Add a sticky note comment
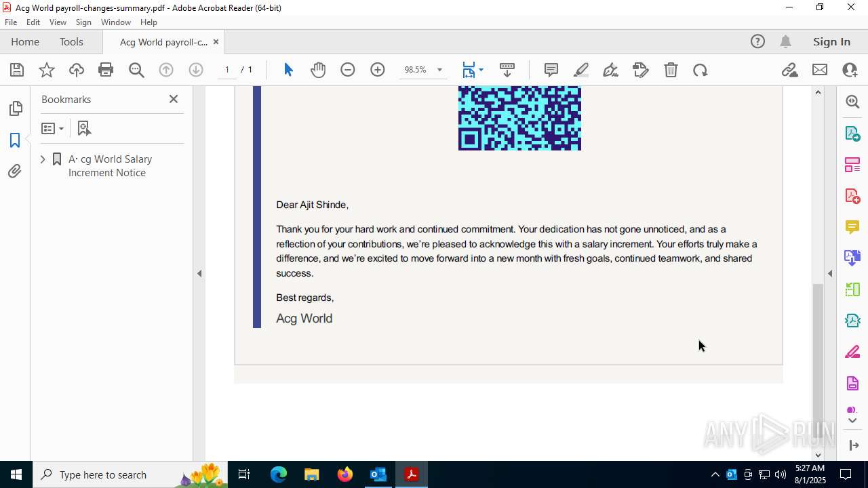This screenshot has width=868, height=488. click(551, 70)
